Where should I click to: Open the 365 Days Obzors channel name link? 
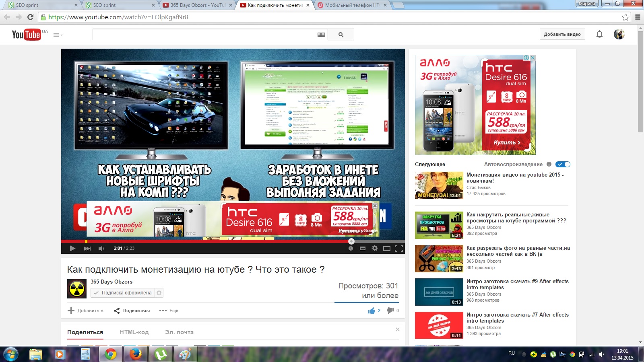coord(111,282)
